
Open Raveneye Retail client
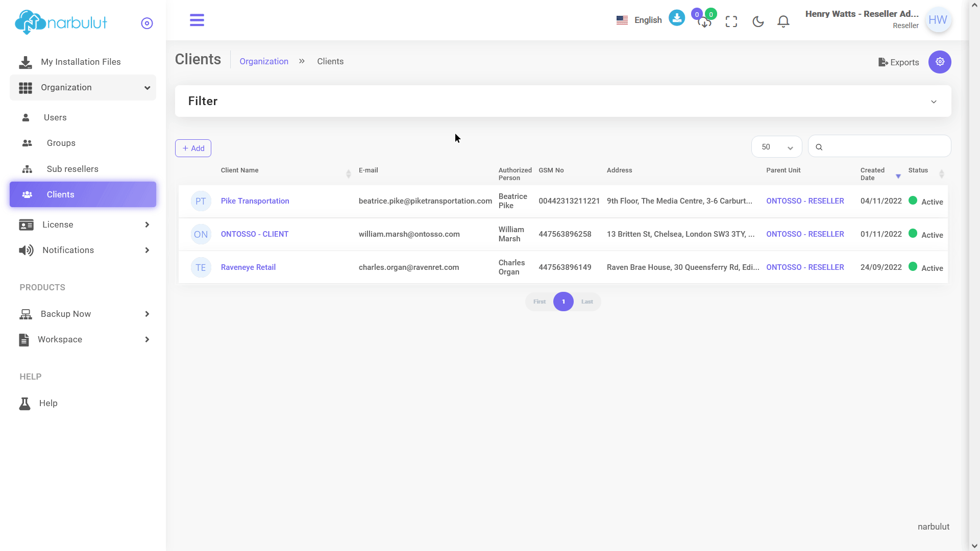click(248, 267)
